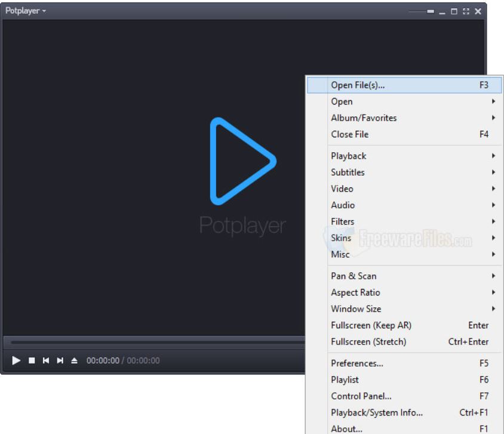Expand the Subtitles submenu
Image resolution: width=504 pixels, height=434 pixels.
coord(404,173)
